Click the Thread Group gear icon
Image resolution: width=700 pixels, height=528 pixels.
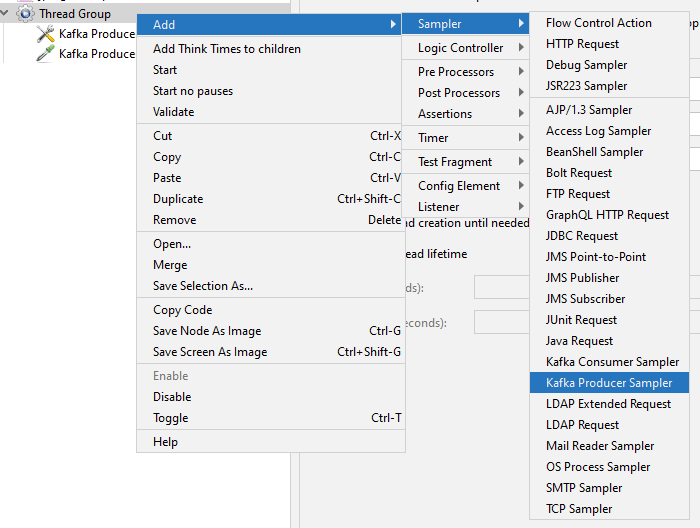point(26,14)
